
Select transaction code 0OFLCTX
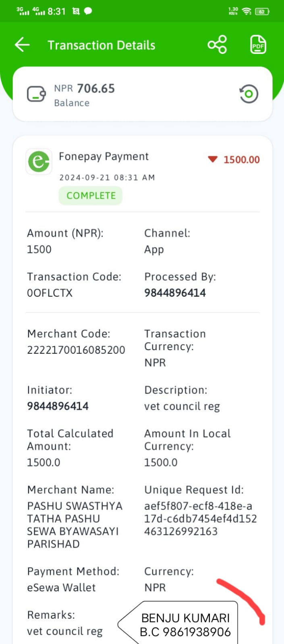tap(50, 293)
